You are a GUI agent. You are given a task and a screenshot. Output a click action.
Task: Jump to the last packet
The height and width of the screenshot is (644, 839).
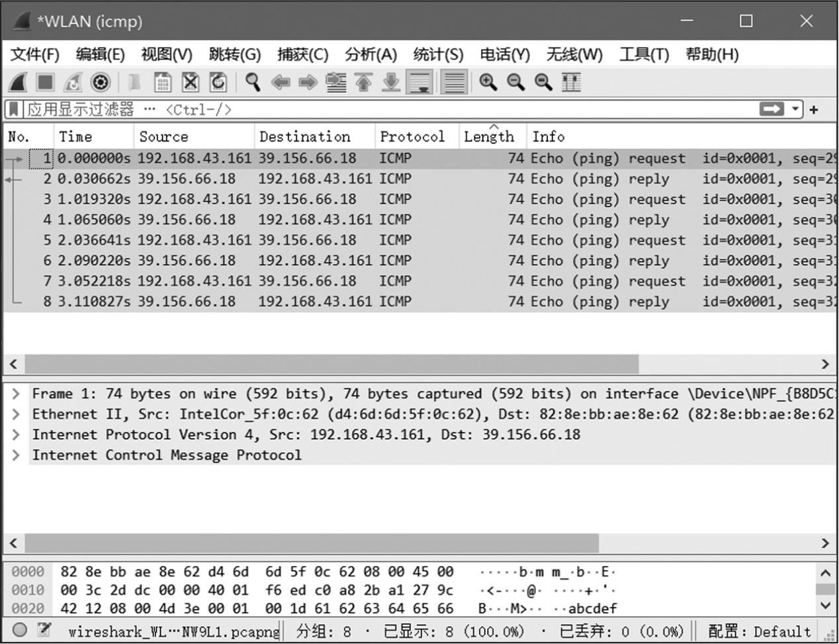(x=392, y=82)
